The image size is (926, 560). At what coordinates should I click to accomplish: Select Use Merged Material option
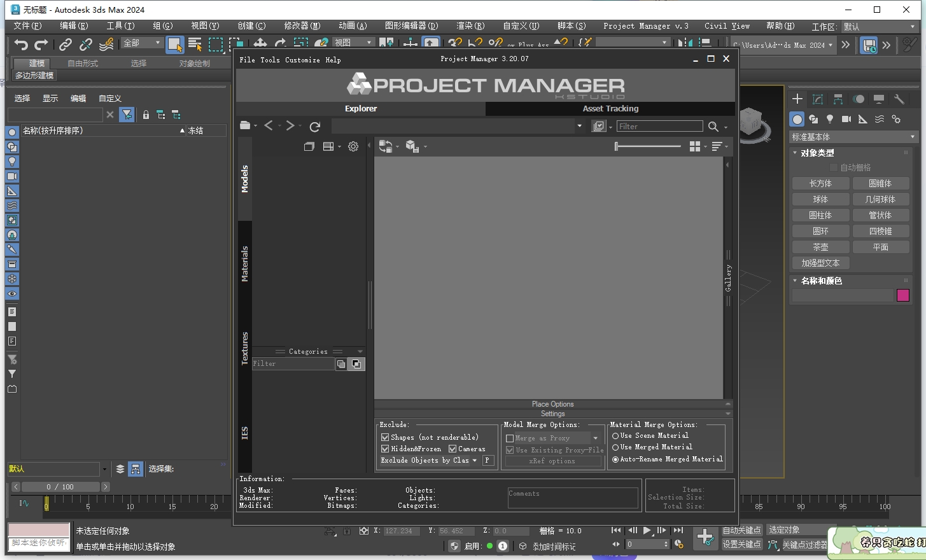click(x=615, y=447)
